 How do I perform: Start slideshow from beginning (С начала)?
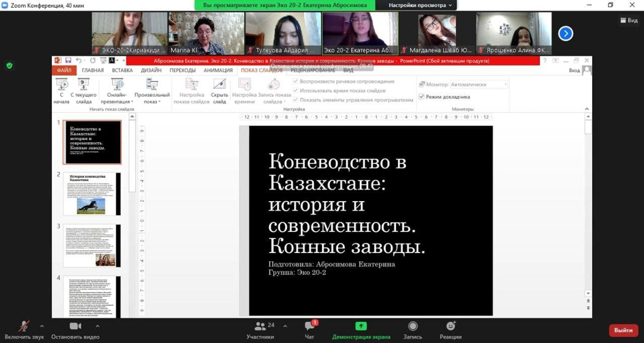(61, 85)
